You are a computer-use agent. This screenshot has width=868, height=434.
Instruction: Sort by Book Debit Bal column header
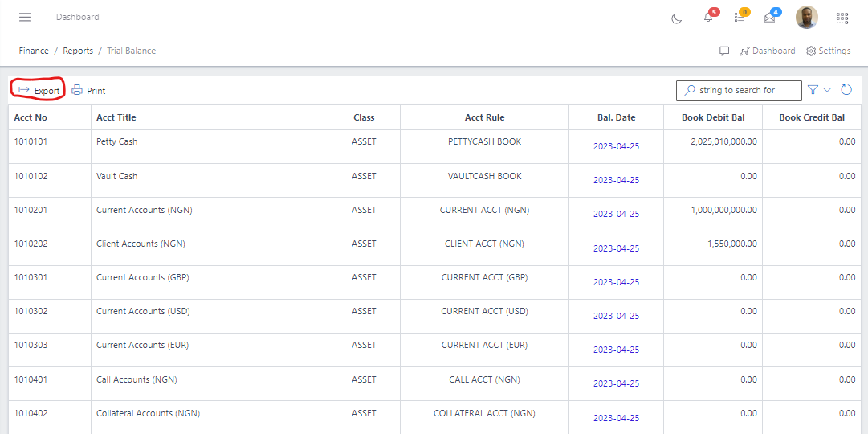click(713, 117)
